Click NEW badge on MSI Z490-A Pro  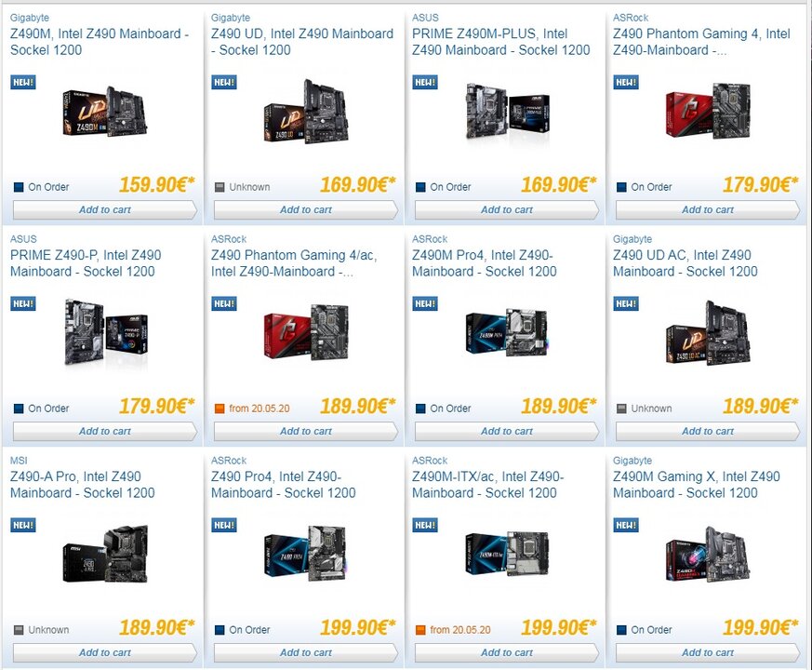coord(22,525)
